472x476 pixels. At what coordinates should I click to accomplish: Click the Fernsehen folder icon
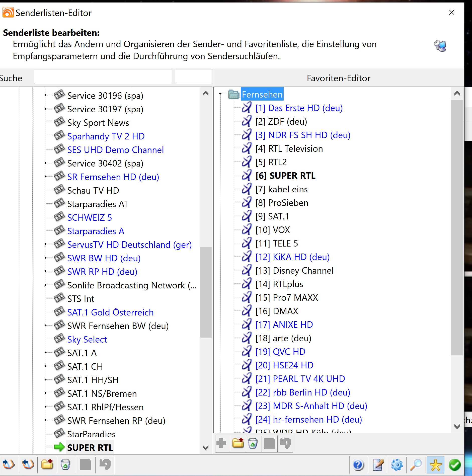click(234, 94)
